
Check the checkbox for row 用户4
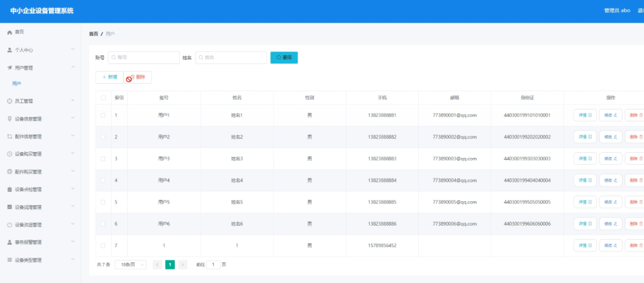(x=103, y=180)
